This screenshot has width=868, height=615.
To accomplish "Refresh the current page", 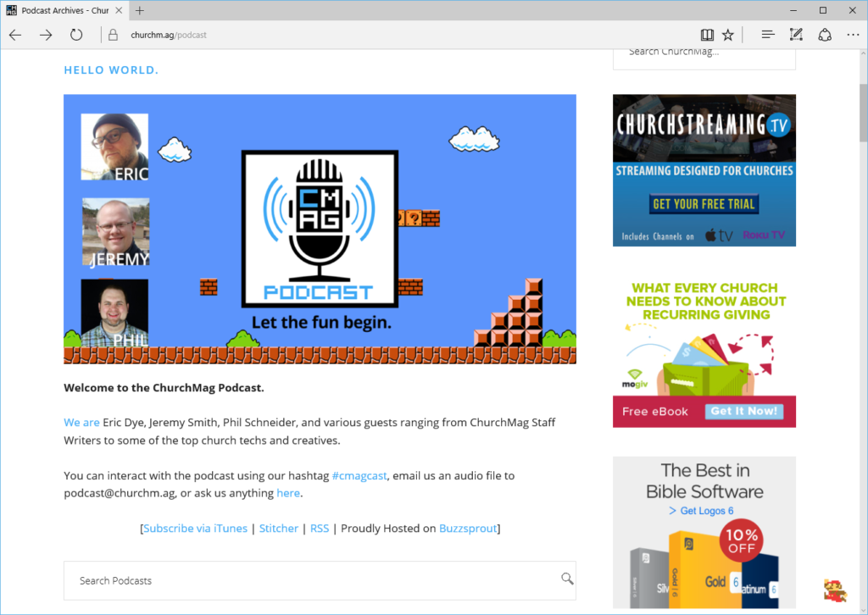I will point(75,35).
